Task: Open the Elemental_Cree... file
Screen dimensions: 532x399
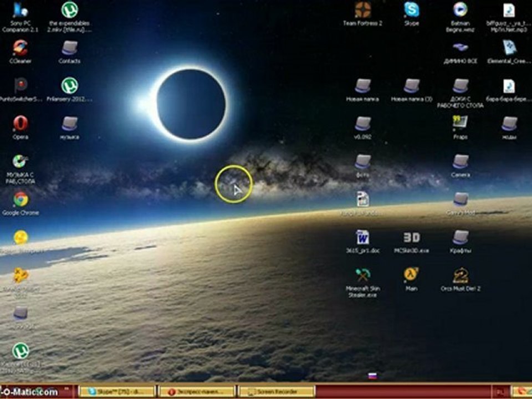Action: point(509,48)
